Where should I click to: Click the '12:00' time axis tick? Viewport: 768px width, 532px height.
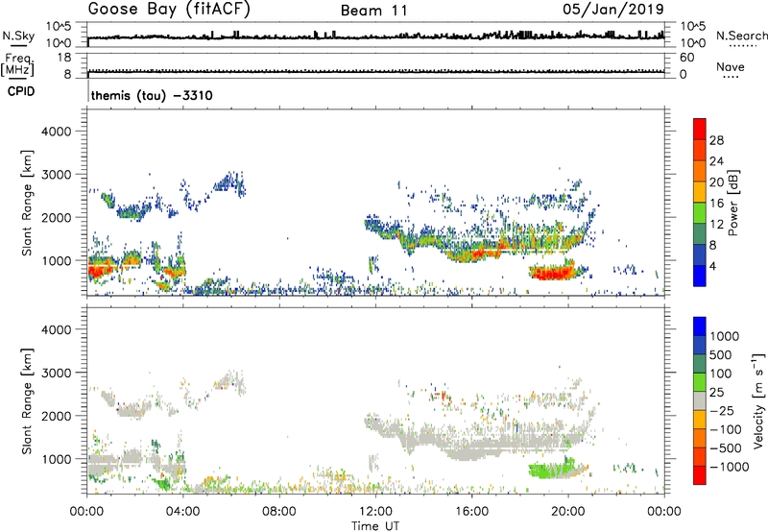(375, 512)
